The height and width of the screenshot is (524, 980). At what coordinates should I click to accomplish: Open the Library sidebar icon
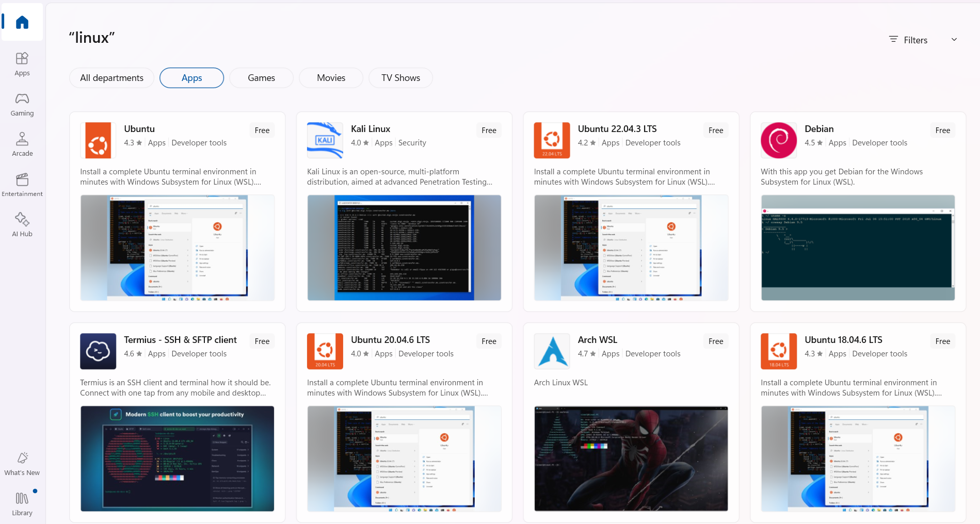click(x=22, y=504)
